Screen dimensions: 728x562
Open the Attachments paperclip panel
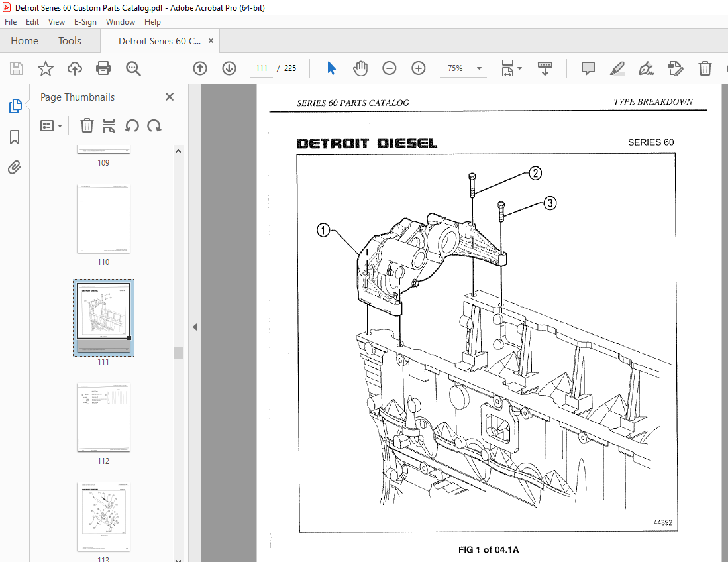click(x=15, y=167)
